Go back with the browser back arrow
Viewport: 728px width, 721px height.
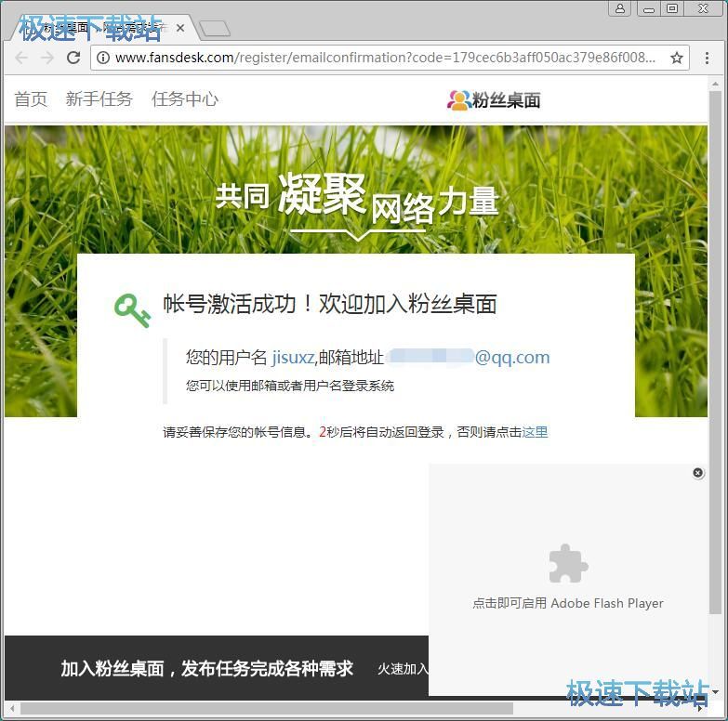(x=21, y=58)
